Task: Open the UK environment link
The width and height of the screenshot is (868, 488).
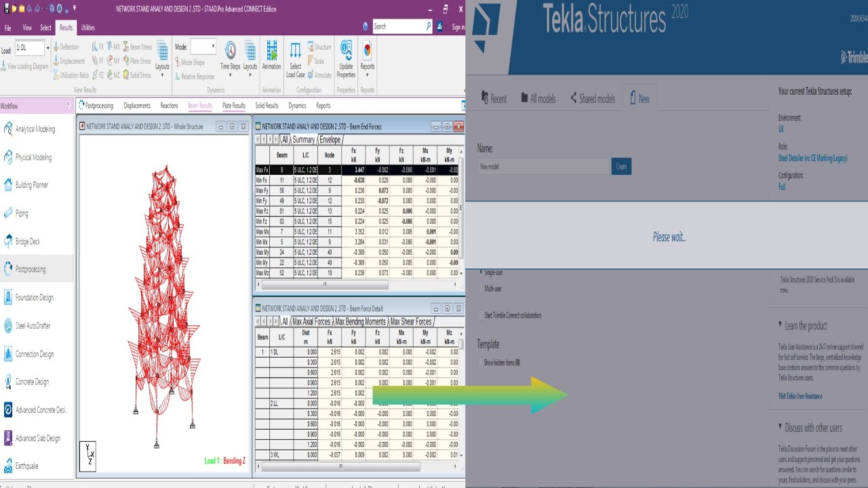Action: [781, 129]
